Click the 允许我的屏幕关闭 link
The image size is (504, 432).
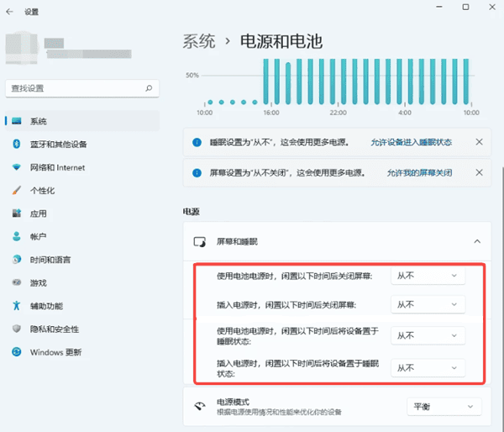click(x=419, y=173)
